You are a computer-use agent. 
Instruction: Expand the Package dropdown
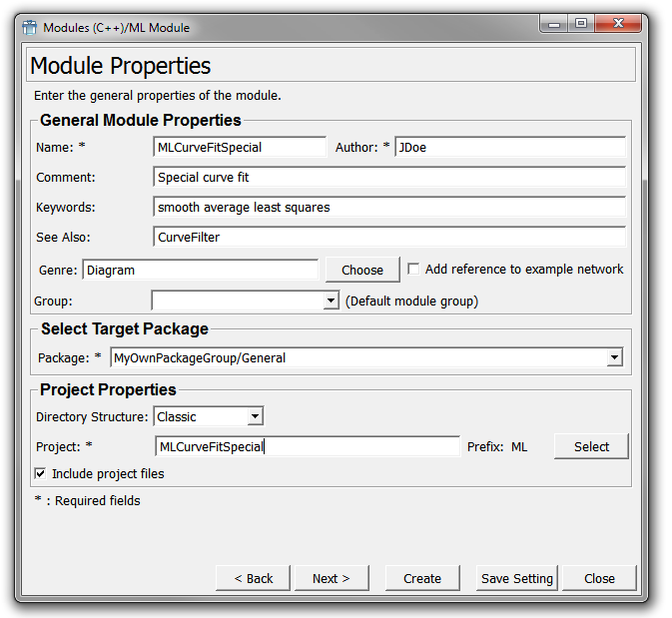coord(614,358)
